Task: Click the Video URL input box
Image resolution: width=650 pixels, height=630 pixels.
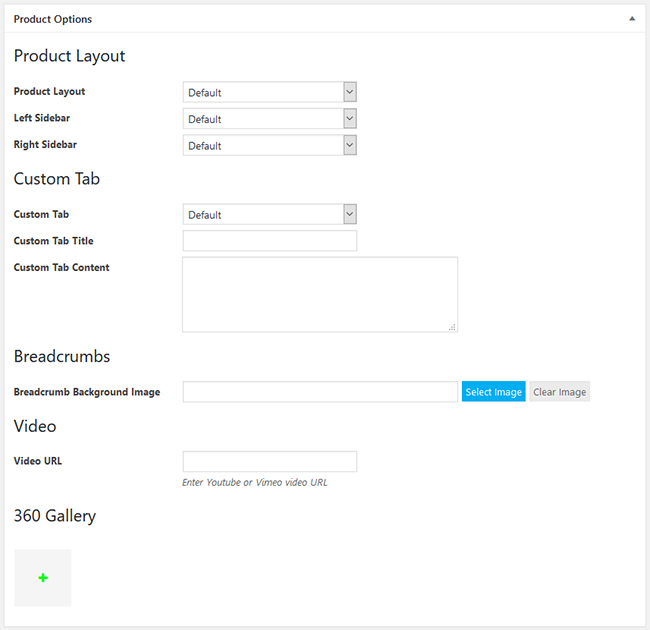Action: (269, 462)
